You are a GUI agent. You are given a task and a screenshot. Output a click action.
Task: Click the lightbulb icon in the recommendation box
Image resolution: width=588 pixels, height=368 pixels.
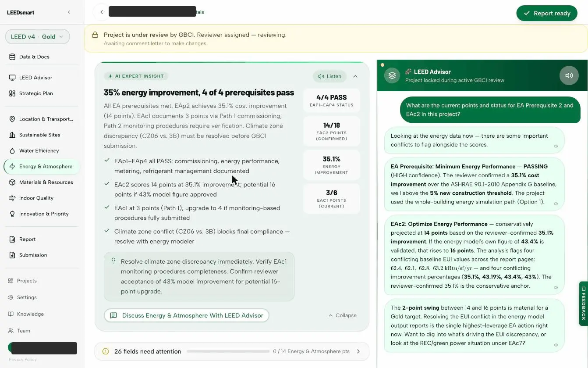click(113, 261)
